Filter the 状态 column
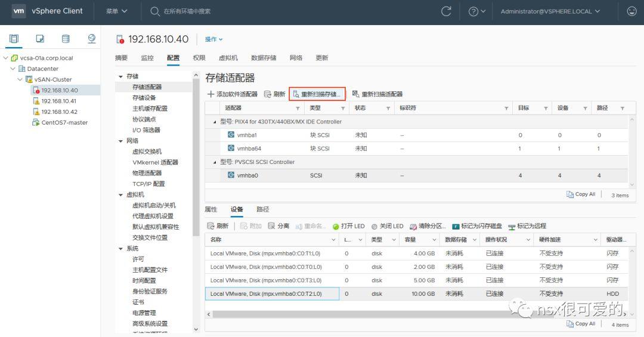Screen dimensions: 644x337 coord(388,109)
